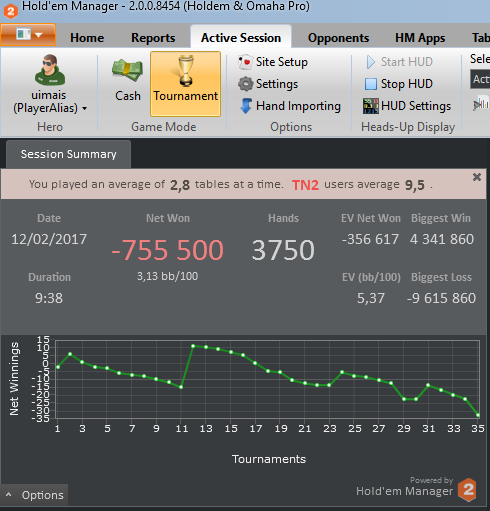Viewport: 490px width, 511px height.
Task: Click the EV Net Won value -356 617
Action: point(370,239)
